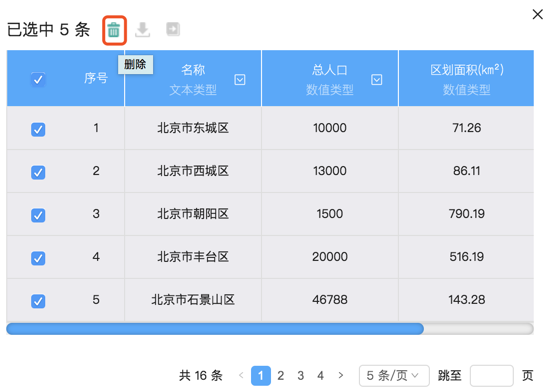This screenshot has height=391, width=545.
Task: Go to page 1
Action: 261,376
